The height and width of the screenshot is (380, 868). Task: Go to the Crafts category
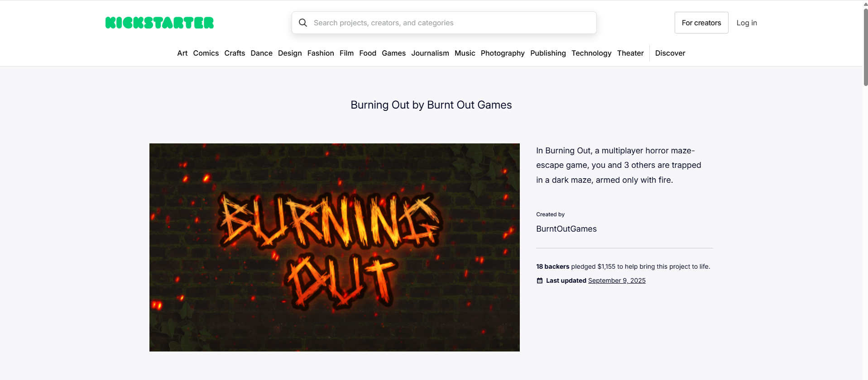[235, 53]
